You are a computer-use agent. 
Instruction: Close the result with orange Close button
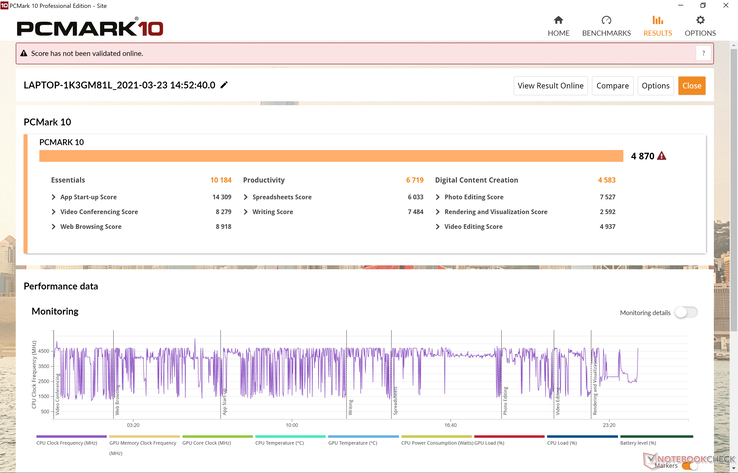pyautogui.click(x=691, y=86)
